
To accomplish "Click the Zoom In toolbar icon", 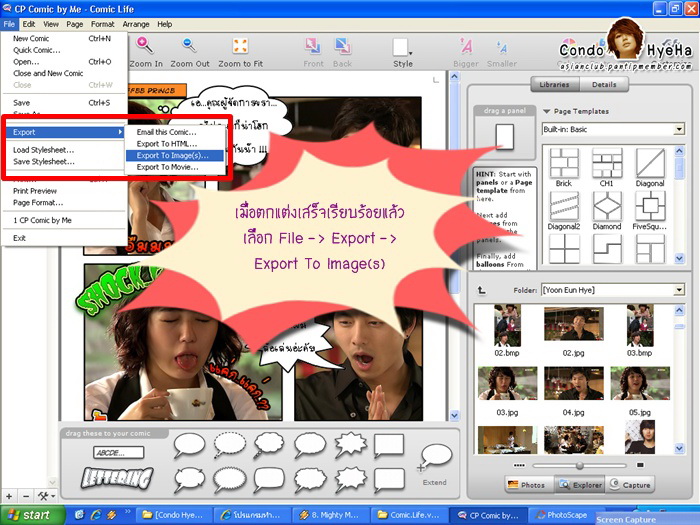I will pyautogui.click(x=145, y=45).
